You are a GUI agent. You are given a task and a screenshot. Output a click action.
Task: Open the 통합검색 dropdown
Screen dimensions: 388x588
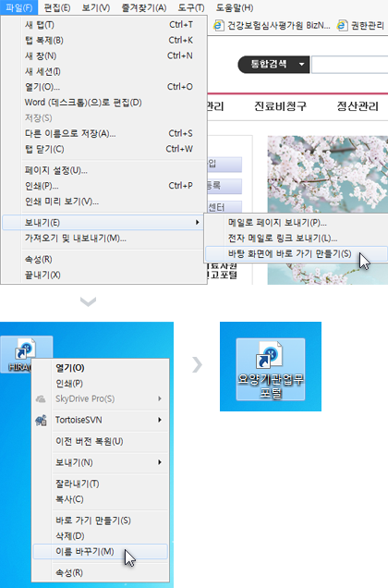pos(273,65)
